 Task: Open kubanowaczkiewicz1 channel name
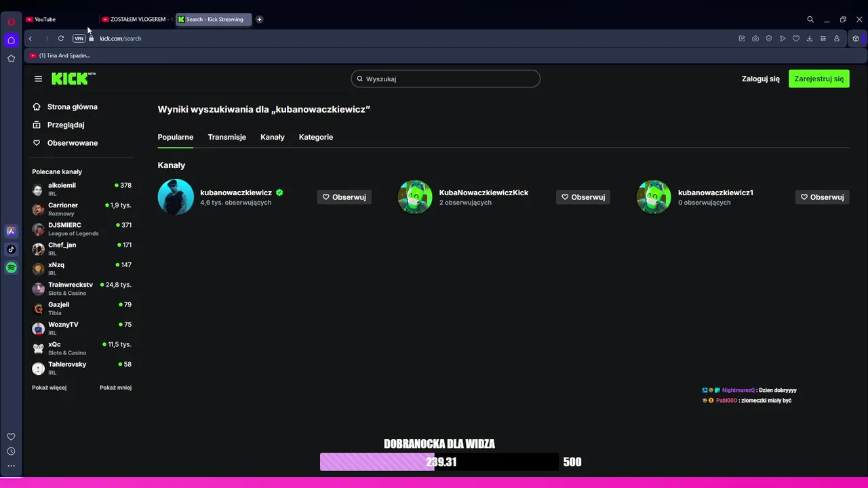715,192
